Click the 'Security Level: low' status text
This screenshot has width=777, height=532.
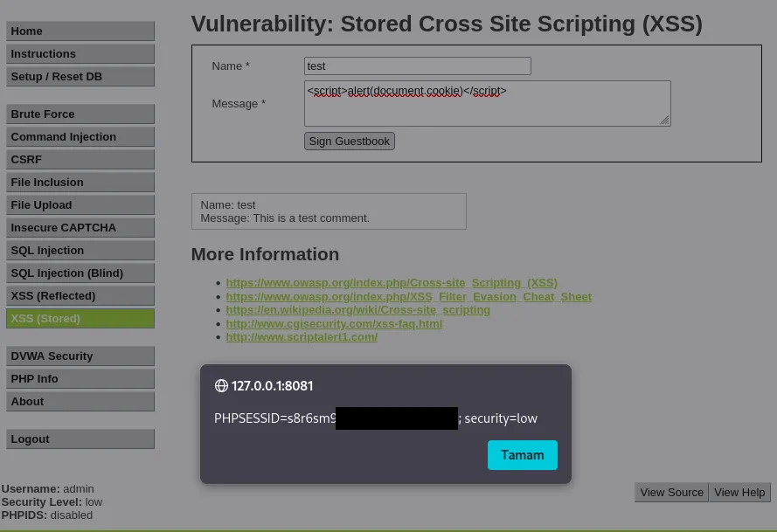pos(52,502)
